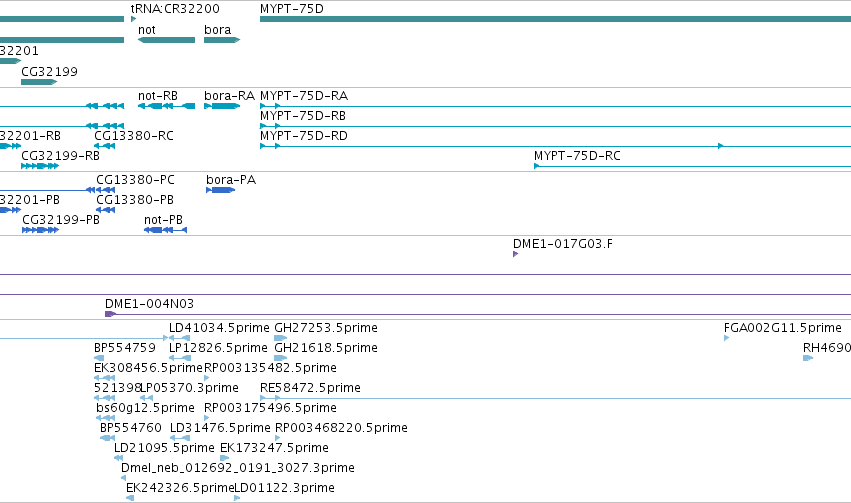Select the FGA002G11.5prime EST label
Image resolution: width=851 pixels, height=503 pixels.
click(x=783, y=328)
